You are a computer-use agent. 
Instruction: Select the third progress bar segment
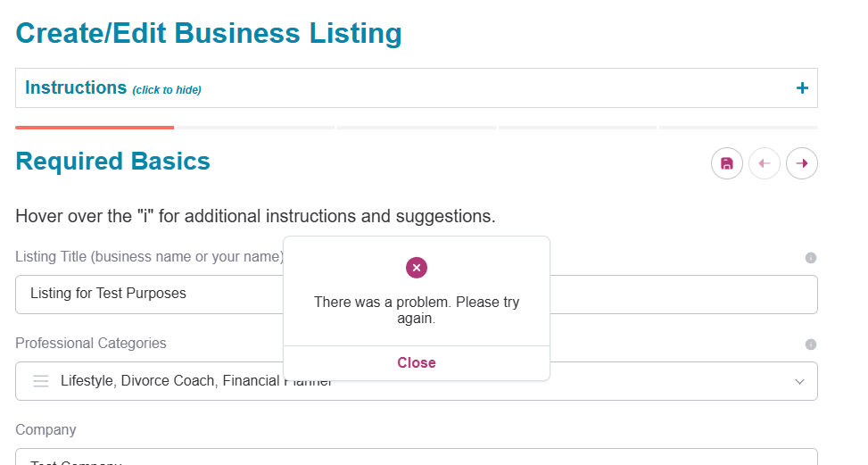[x=417, y=128]
